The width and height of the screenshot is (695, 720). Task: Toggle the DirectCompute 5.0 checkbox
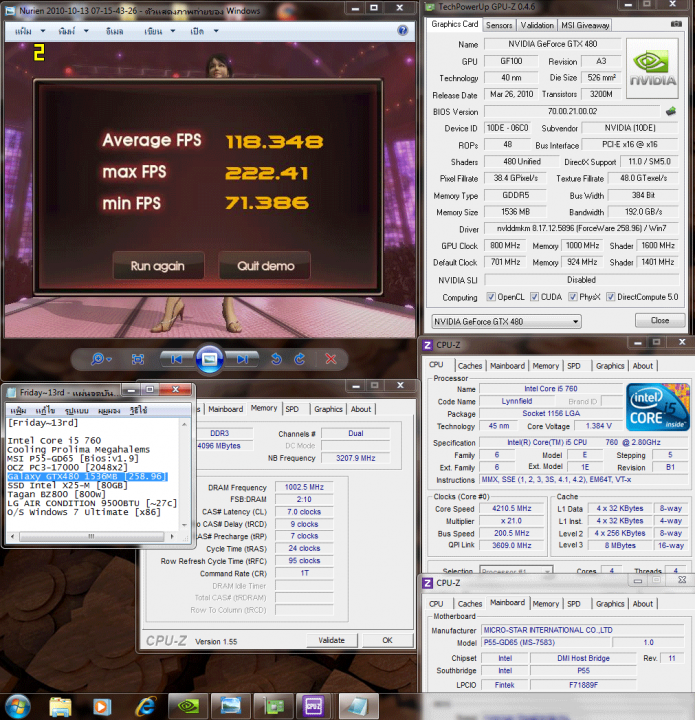point(611,297)
